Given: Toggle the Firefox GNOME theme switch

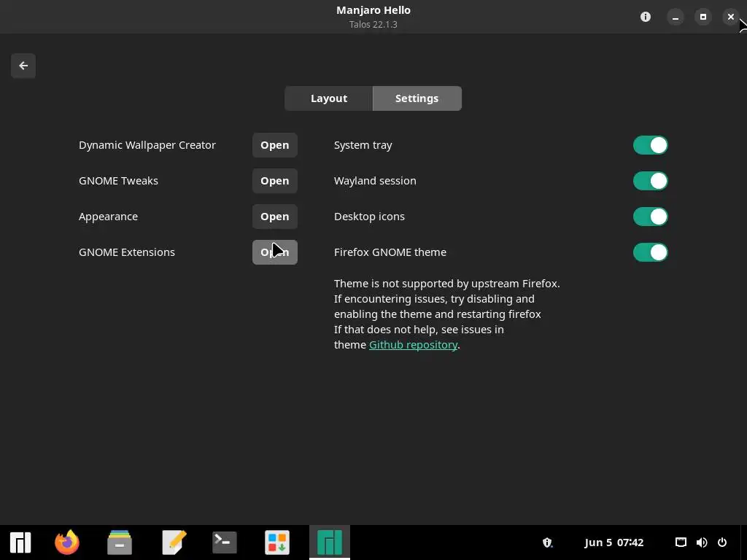Looking at the screenshot, I should [x=650, y=252].
